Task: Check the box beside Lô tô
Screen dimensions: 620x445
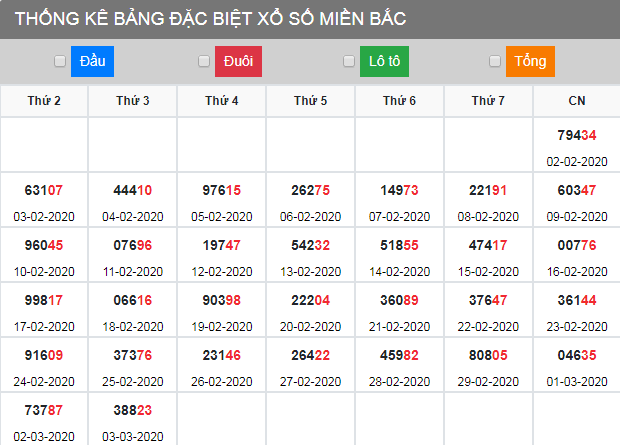Action: point(349,62)
